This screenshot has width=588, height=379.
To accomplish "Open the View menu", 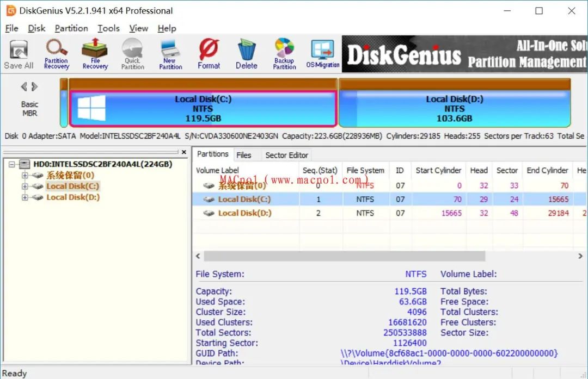I will click(x=138, y=28).
